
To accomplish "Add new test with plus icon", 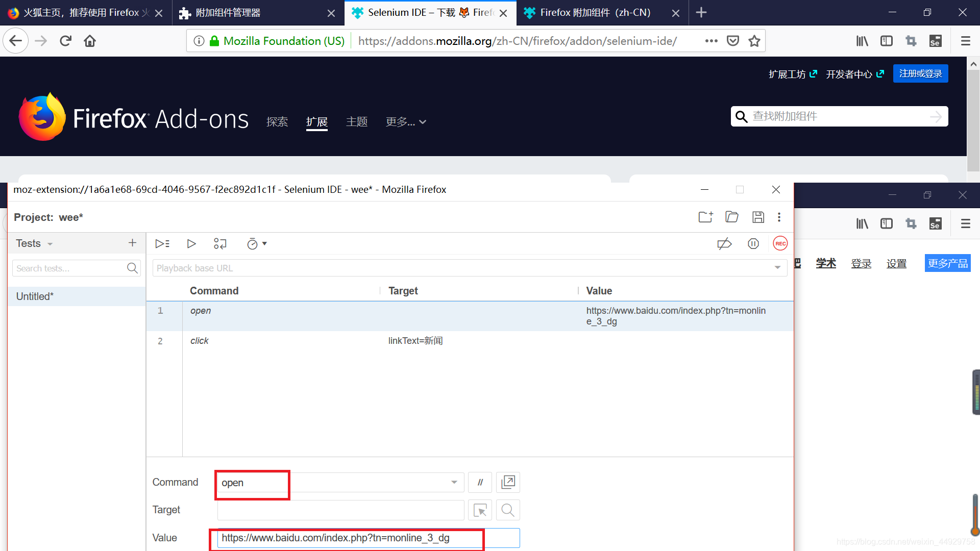I will click(x=132, y=243).
